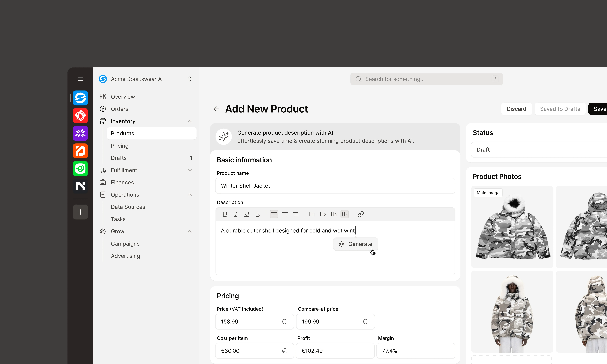
Task: Open the Overview dashboard icon in sidebar
Action: click(x=103, y=97)
